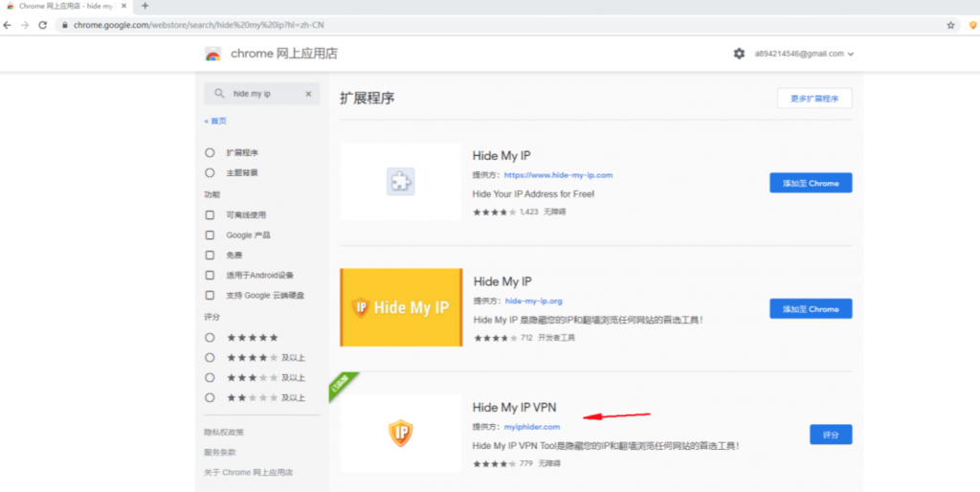Open the yellow Hide My IP banner thumbnail
The image size is (980, 492).
pyautogui.click(x=401, y=307)
